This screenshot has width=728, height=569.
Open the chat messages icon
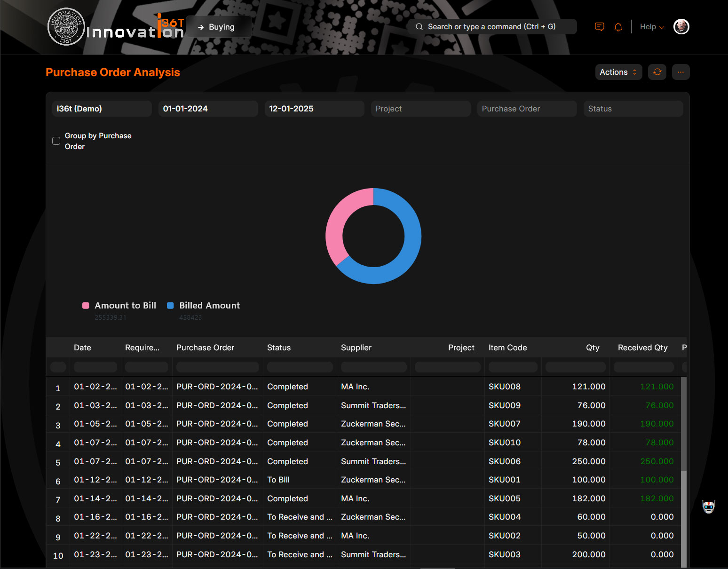(x=599, y=27)
